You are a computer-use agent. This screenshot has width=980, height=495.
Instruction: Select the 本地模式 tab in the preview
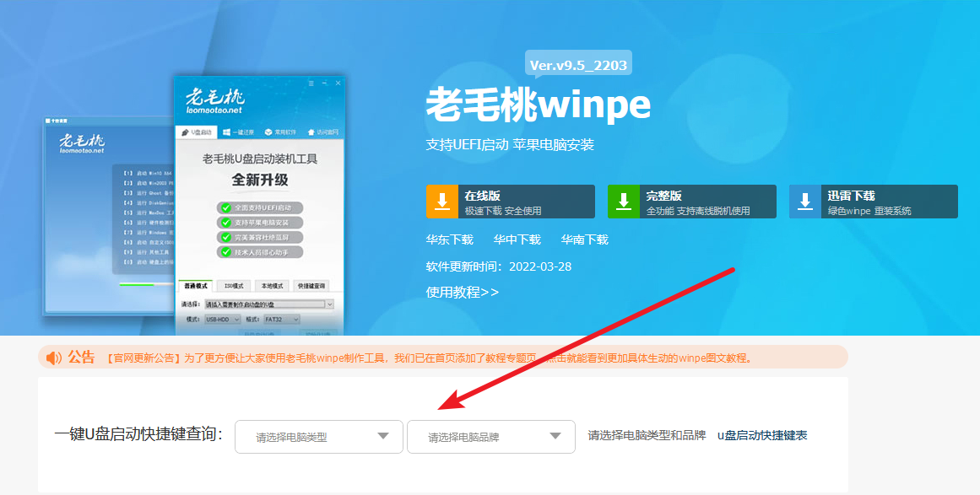click(x=272, y=286)
